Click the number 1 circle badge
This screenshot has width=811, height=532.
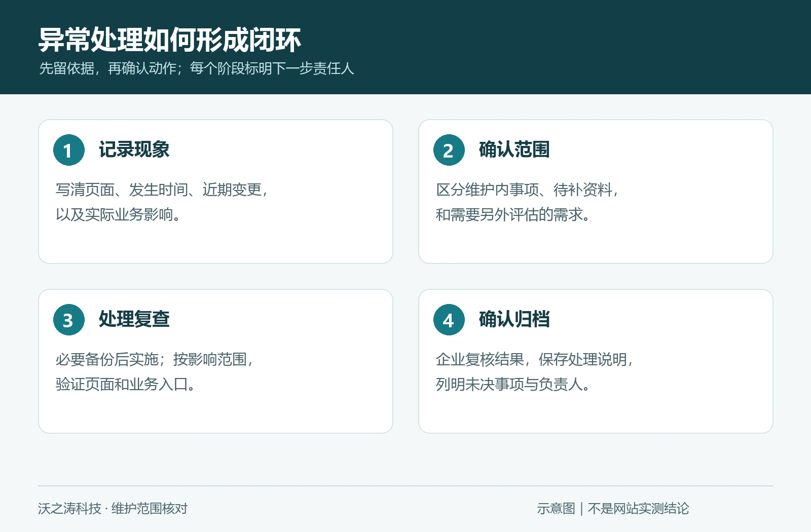click(69, 150)
